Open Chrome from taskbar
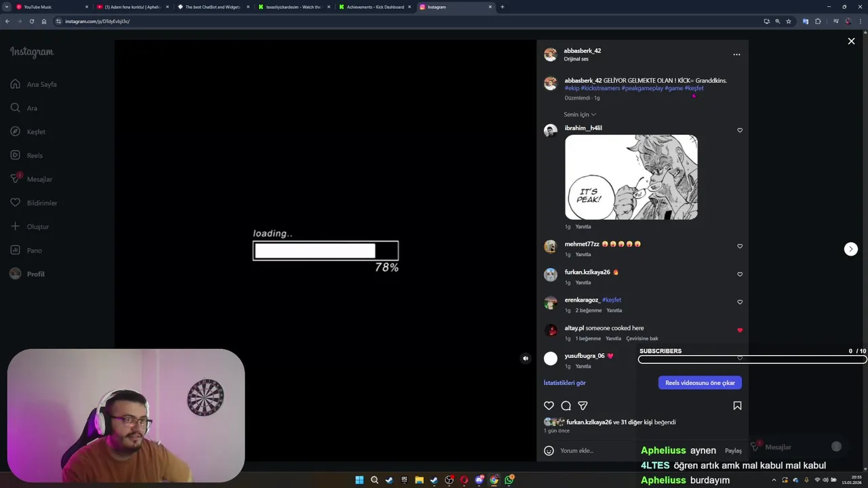This screenshot has width=868, height=488. click(494, 480)
